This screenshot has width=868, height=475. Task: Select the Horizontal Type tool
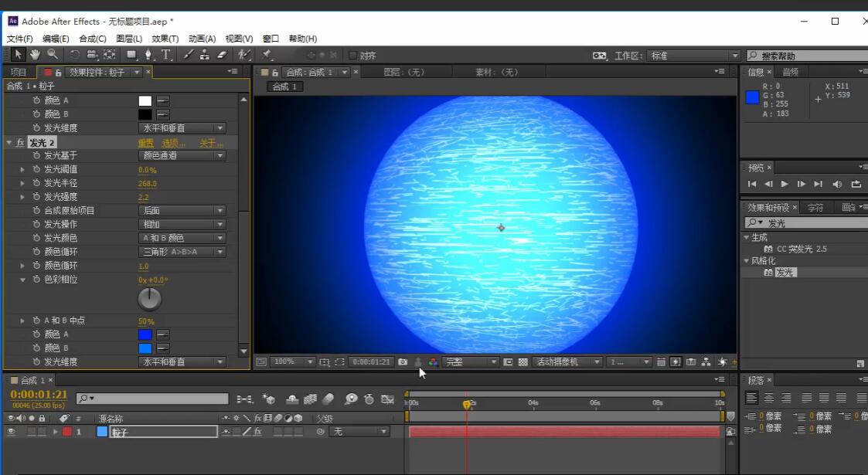[x=165, y=55]
